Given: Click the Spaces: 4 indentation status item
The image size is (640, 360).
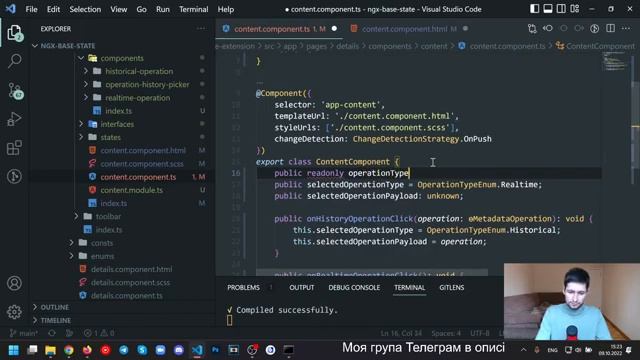Looking at the screenshot, I should pyautogui.click(x=446, y=333).
